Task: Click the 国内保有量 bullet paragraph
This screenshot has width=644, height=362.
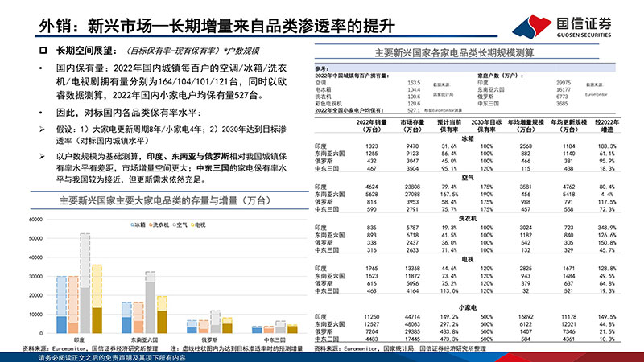Action: point(171,82)
